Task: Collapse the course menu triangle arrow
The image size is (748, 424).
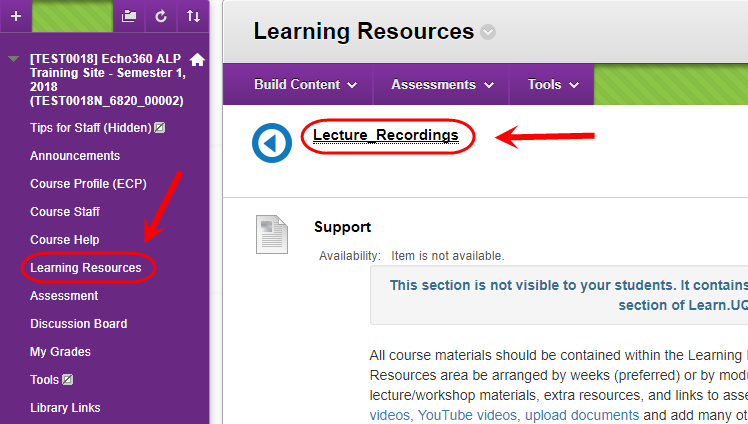Action: (13, 59)
